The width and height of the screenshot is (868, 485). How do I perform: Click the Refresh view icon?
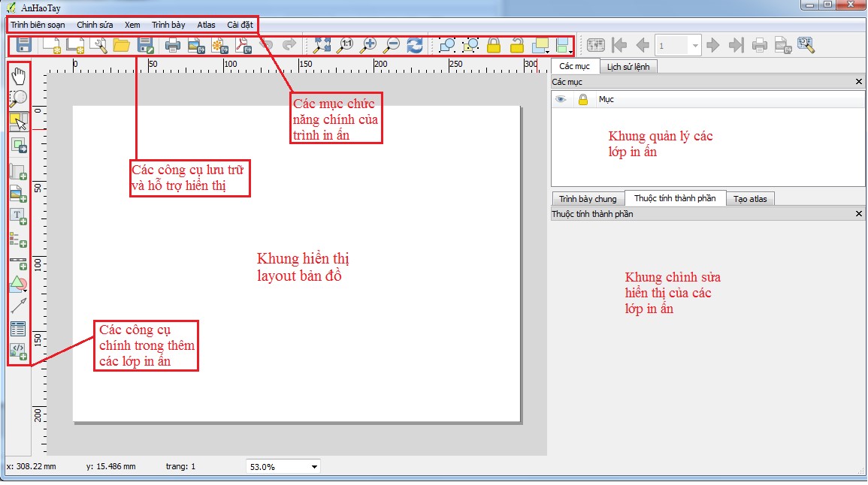415,45
